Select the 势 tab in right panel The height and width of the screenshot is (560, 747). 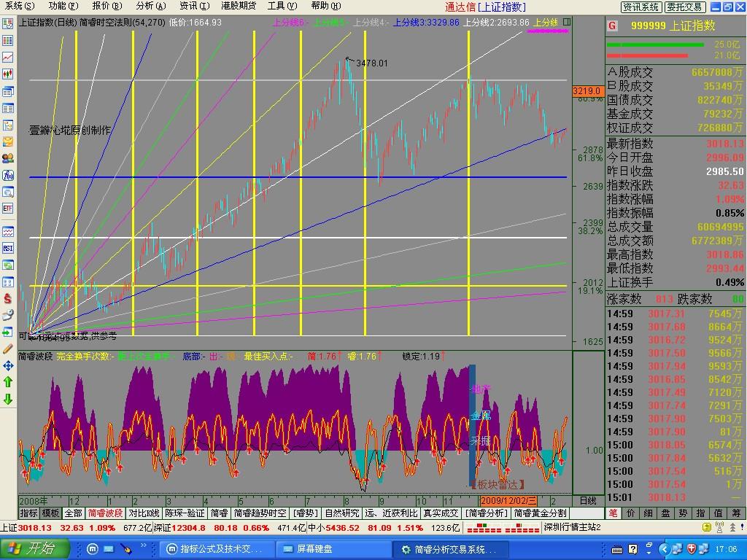point(683,513)
